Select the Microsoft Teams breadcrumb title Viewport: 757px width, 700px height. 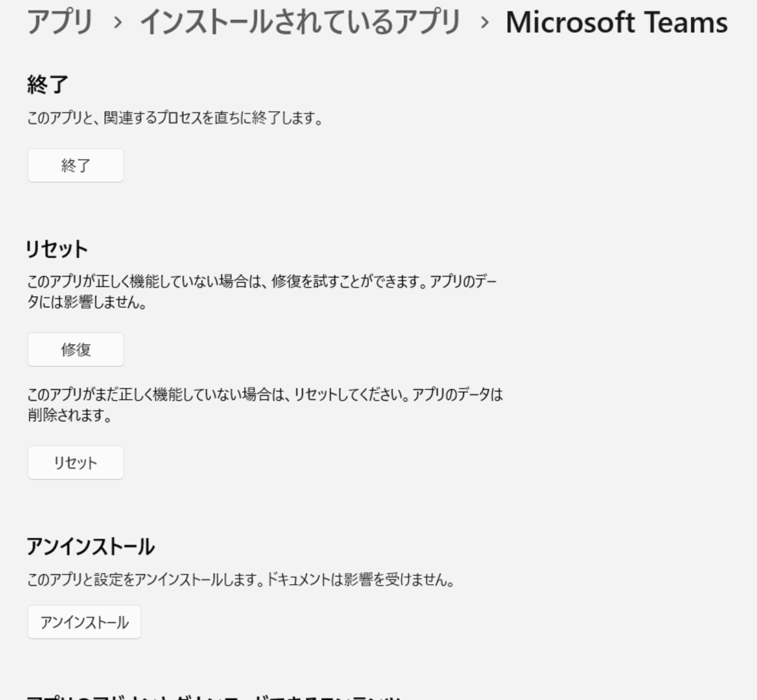tap(616, 22)
